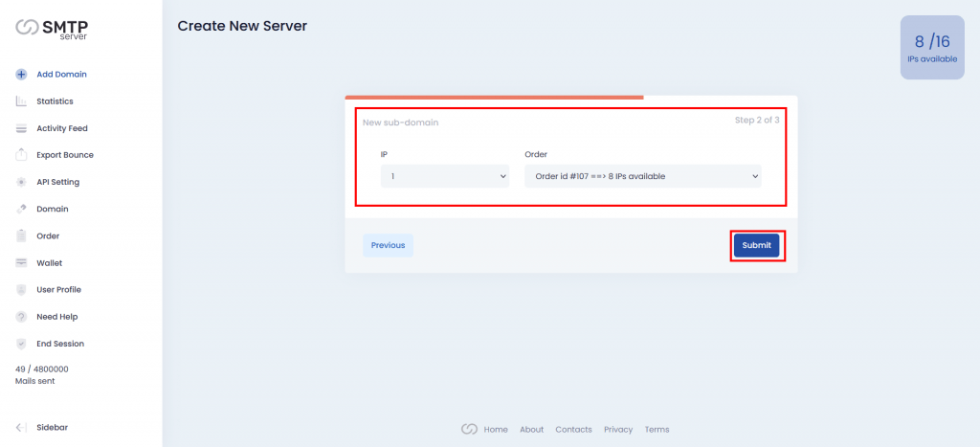Click the Order clipboard icon
This screenshot has height=447, width=980.
pos(21,235)
